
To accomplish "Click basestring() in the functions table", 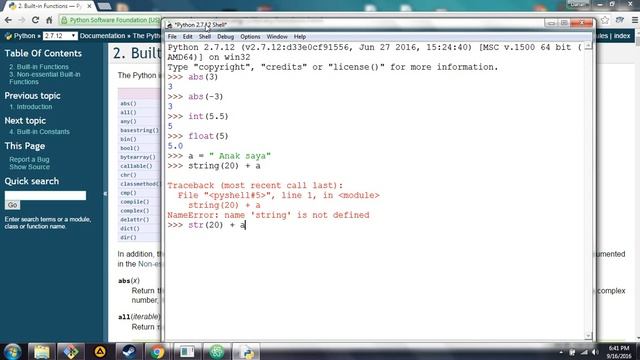I will pos(139,130).
